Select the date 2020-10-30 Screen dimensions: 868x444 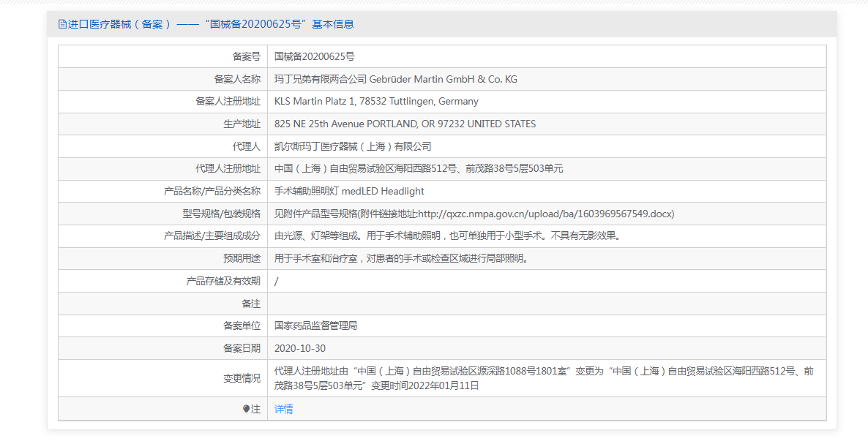pos(300,348)
